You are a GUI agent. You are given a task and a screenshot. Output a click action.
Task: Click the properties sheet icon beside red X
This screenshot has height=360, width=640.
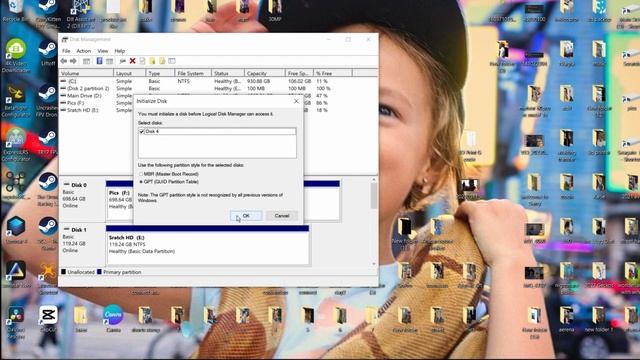(142, 61)
